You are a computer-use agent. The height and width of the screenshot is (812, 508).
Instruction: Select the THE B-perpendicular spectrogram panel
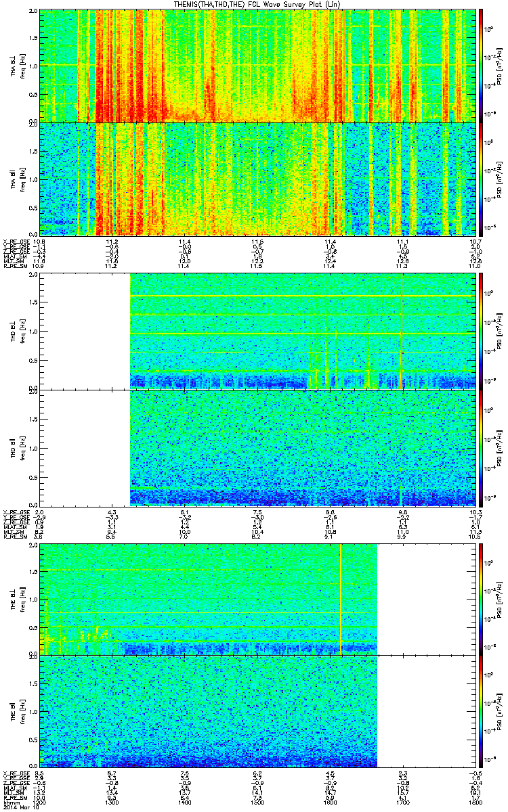[x=257, y=598]
